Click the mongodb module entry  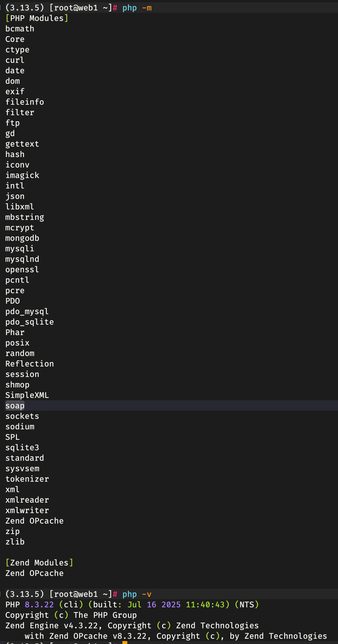click(22, 238)
